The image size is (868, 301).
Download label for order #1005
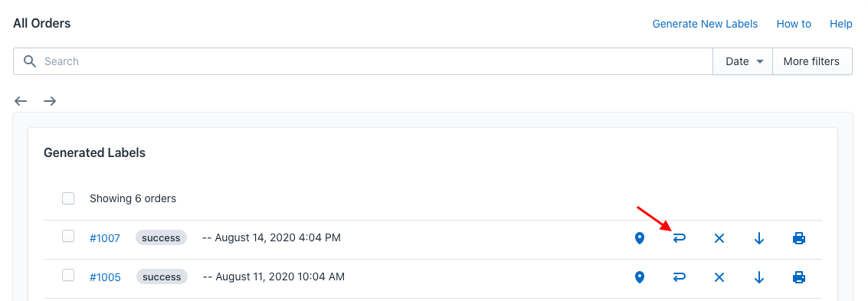[759, 277]
